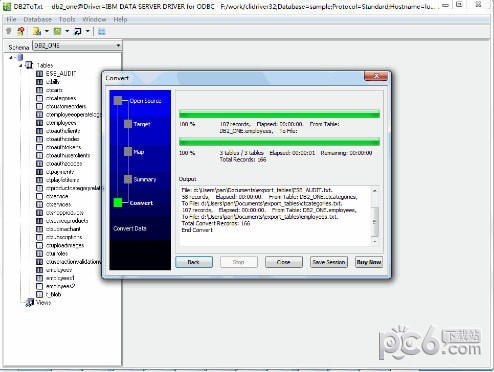The image size is (494, 372).
Task: Click the ctuploadimages table icon
Action: coord(40,245)
